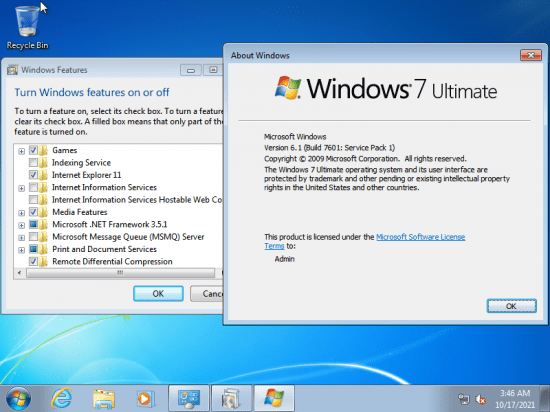This screenshot has width=550, height=412.
Task: Select the Remote Differential Compression label
Action: [x=112, y=262]
